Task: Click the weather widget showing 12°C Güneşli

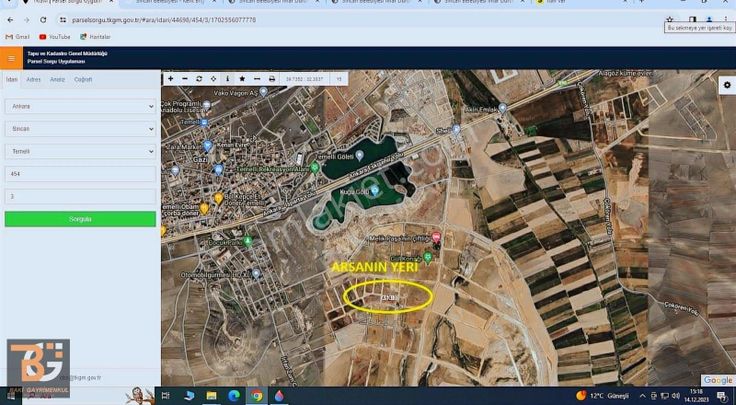Action: (x=603, y=396)
